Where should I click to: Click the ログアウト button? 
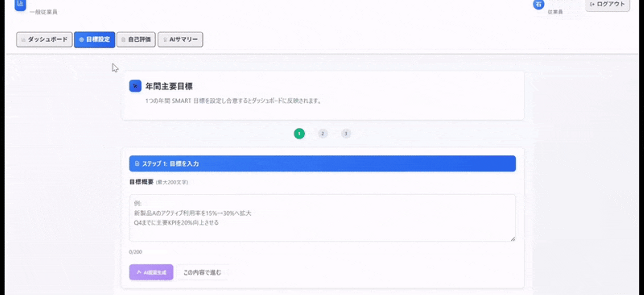607,4
